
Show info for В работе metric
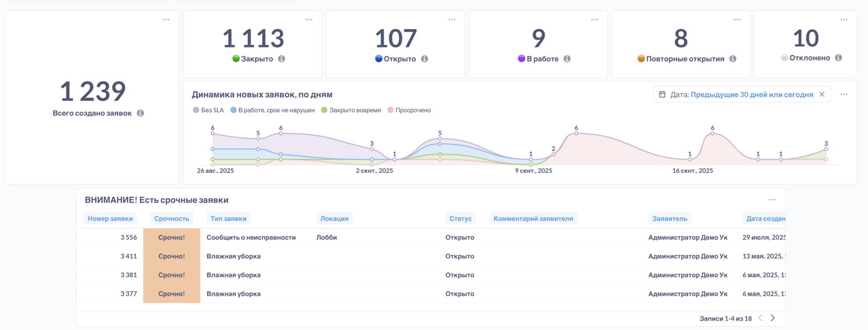click(x=567, y=59)
